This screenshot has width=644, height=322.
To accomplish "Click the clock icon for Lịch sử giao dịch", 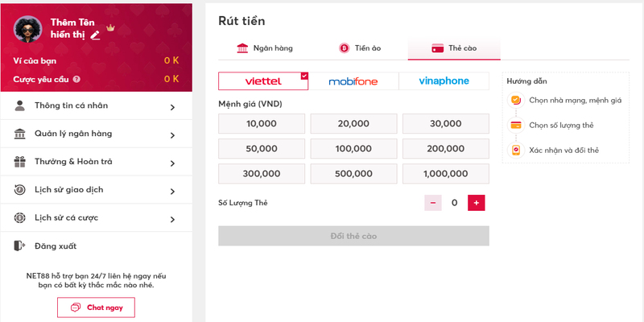I will coord(19,190).
